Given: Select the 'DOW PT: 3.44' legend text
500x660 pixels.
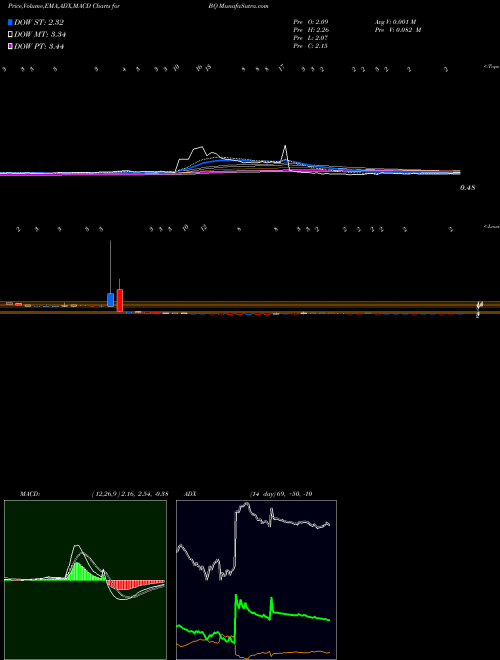Looking at the screenshot, I should click(39, 46).
